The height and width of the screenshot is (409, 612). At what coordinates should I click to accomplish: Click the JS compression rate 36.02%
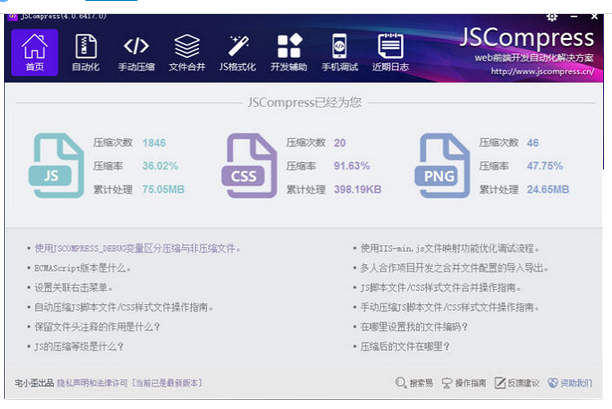click(160, 166)
